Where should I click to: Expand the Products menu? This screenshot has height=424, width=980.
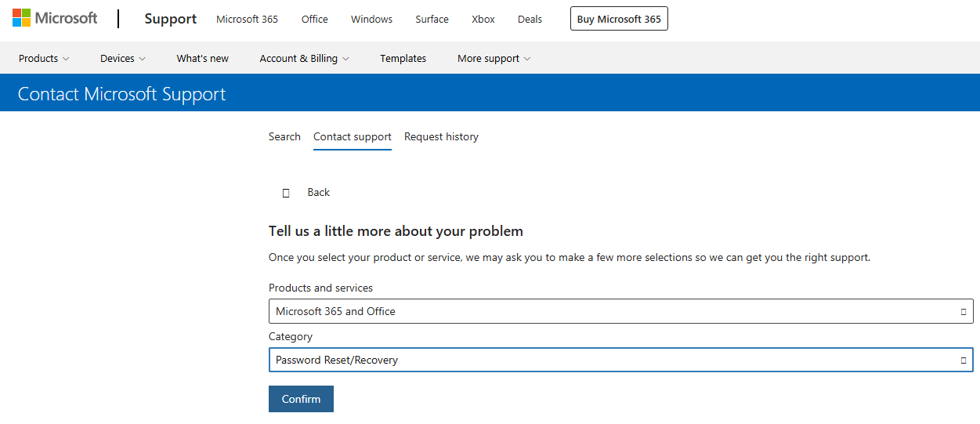pos(44,59)
